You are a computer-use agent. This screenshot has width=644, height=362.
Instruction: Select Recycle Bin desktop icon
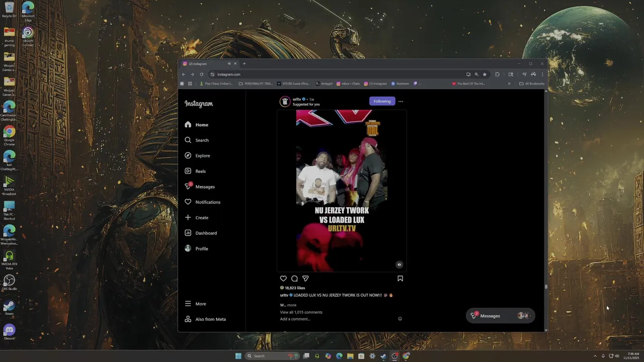coord(9,10)
